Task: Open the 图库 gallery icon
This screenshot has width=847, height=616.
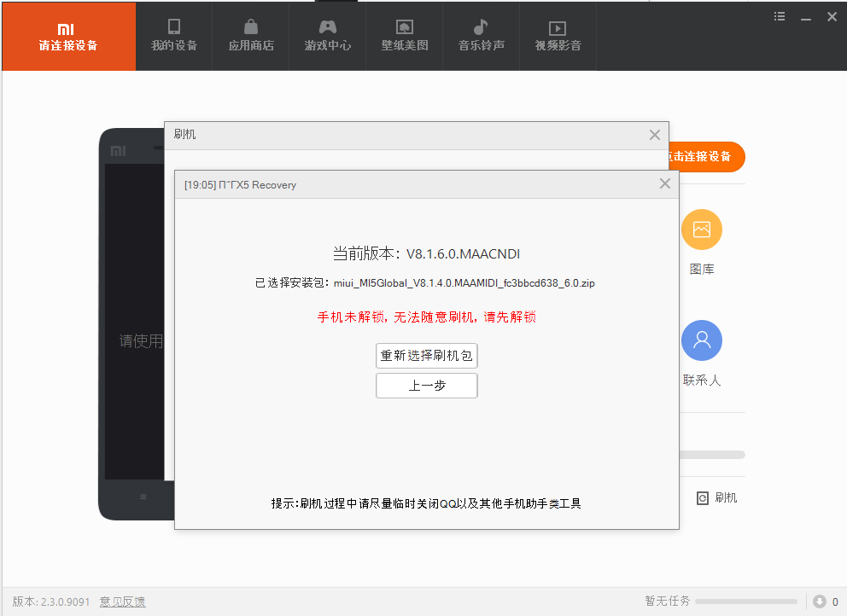Action: [702, 230]
